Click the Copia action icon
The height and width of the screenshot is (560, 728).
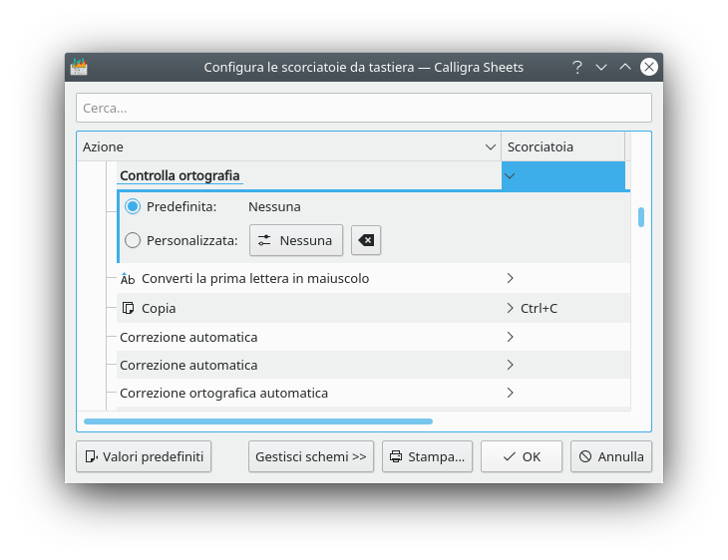coord(128,308)
